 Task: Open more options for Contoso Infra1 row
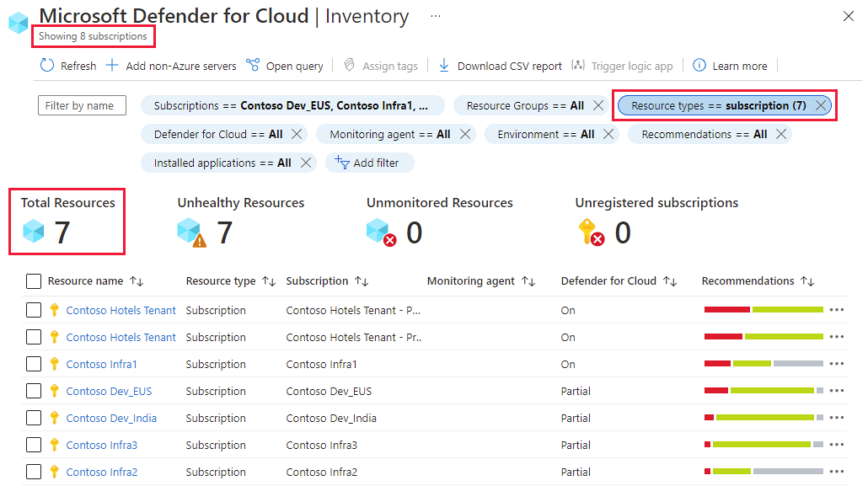[836, 364]
